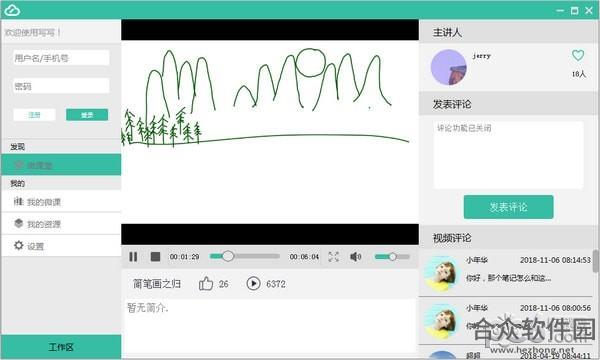Click the presenter name jerry
This screenshot has height=360, width=600.
click(481, 56)
